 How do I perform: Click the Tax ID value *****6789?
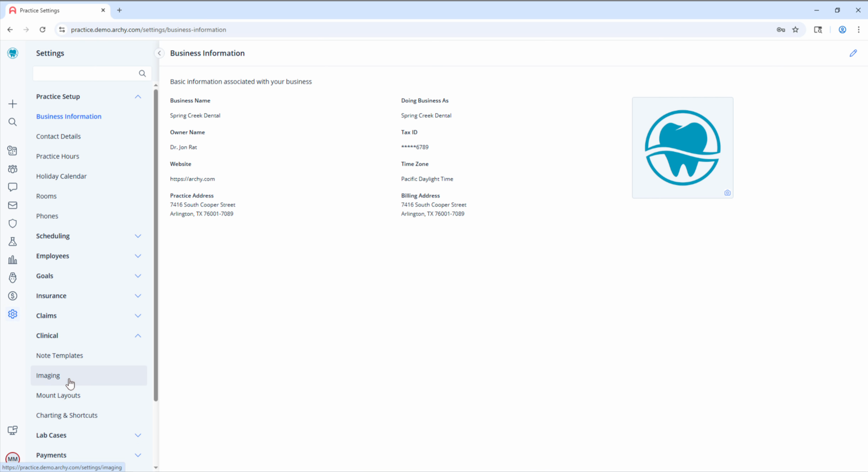(414, 147)
